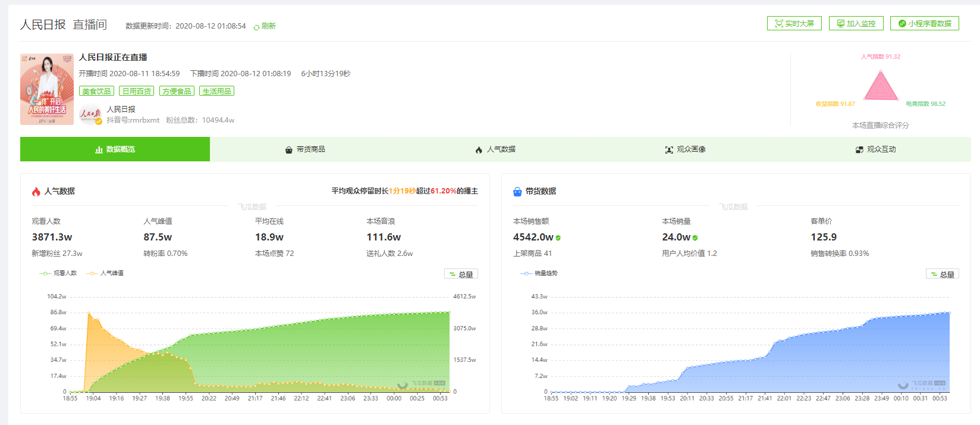The width and height of the screenshot is (980, 425).
Task: Click the 人民日报 直播间 page title
Action: pyautogui.click(x=64, y=24)
